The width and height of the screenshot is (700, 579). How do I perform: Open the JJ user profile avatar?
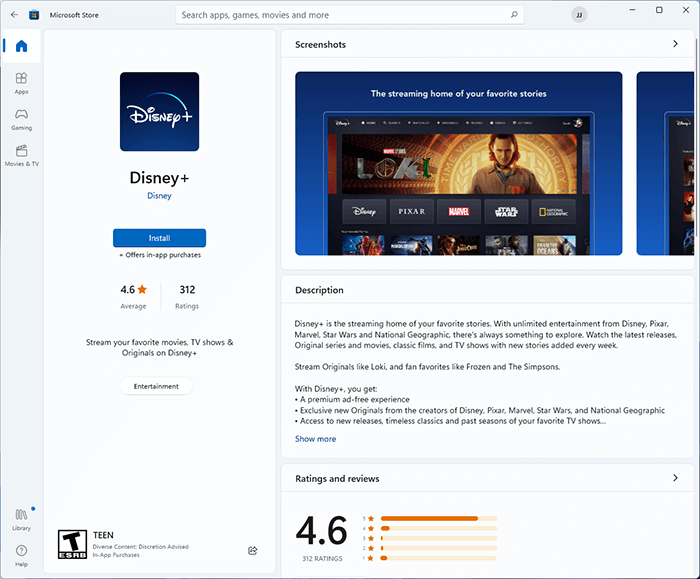(579, 15)
